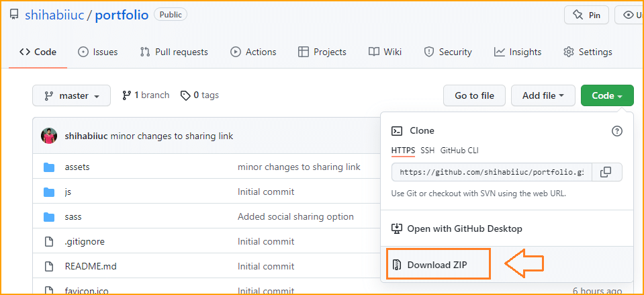The width and height of the screenshot is (644, 295).
Task: Select the GitHub CLI clone tab
Action: coord(459,151)
